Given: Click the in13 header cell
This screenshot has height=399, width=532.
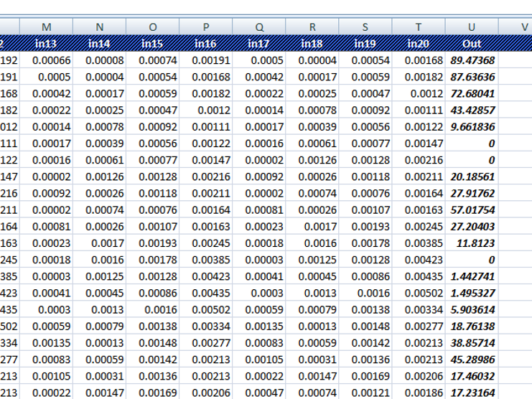Looking at the screenshot, I should point(47,43).
